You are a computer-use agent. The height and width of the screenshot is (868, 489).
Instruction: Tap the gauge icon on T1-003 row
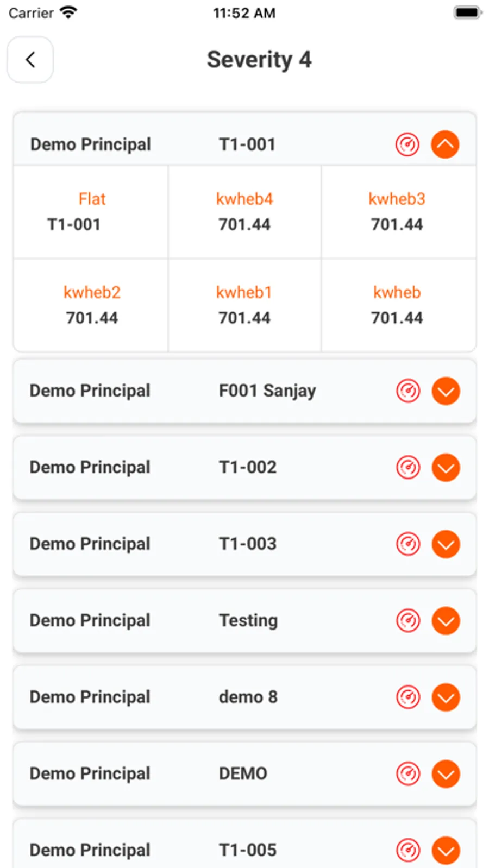[x=408, y=544]
